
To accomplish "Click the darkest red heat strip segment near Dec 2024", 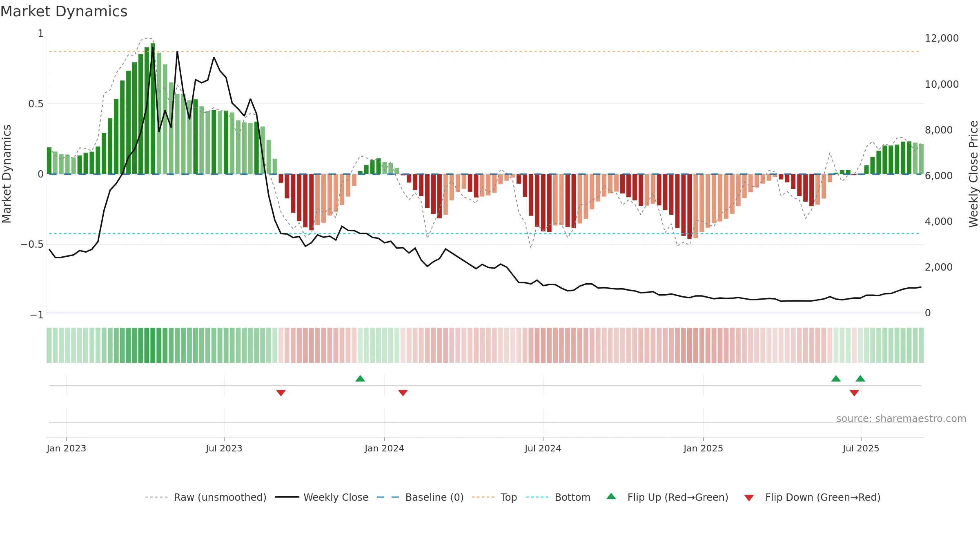I will [x=689, y=345].
